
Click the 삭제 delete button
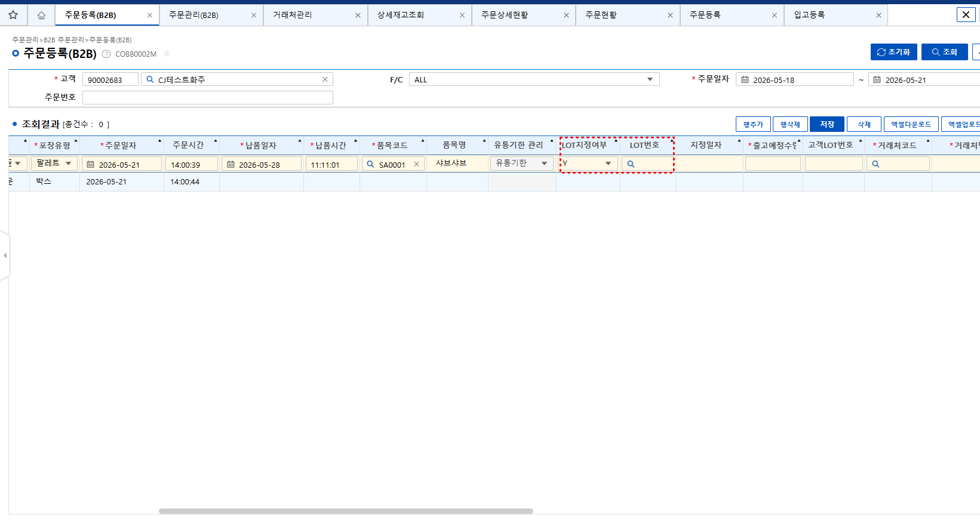864,124
